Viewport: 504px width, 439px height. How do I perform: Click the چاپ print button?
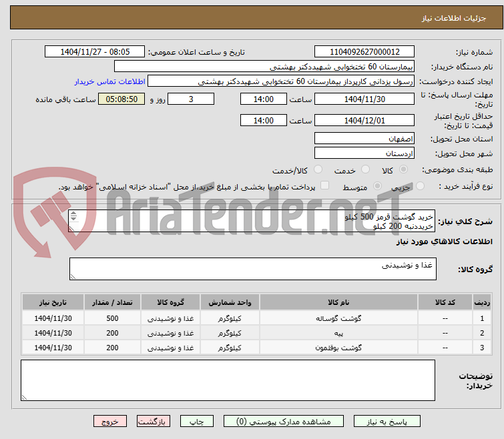tap(197, 422)
